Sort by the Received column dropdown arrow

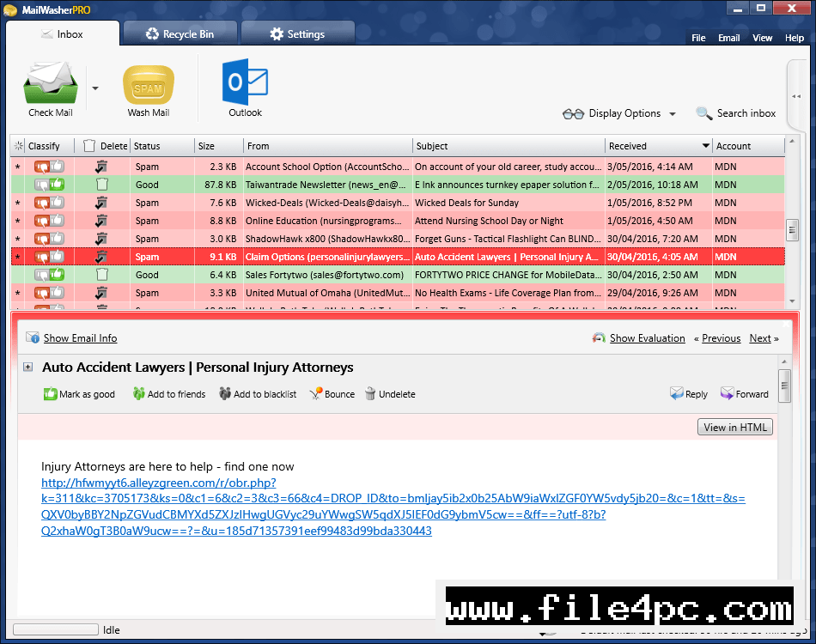pos(706,146)
